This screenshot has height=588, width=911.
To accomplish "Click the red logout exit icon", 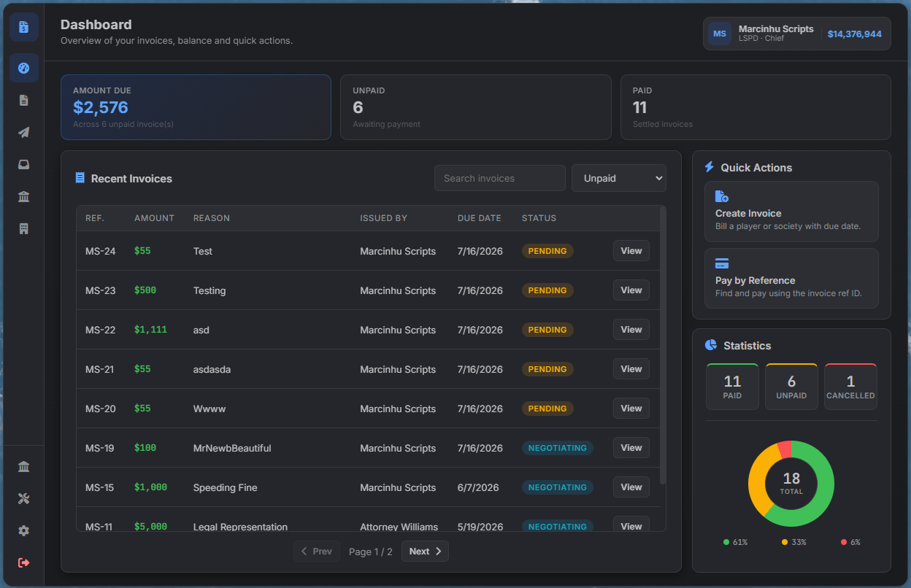I will pos(24,563).
